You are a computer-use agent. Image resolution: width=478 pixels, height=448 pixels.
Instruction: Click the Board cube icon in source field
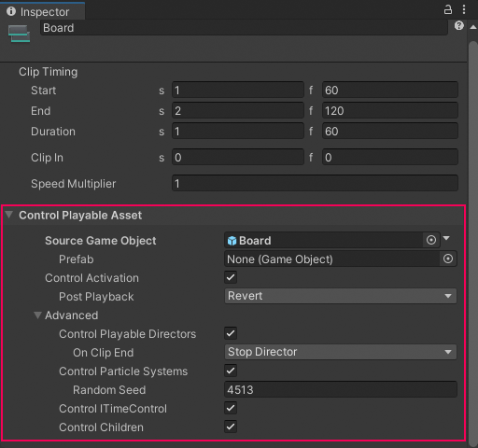[x=232, y=241]
